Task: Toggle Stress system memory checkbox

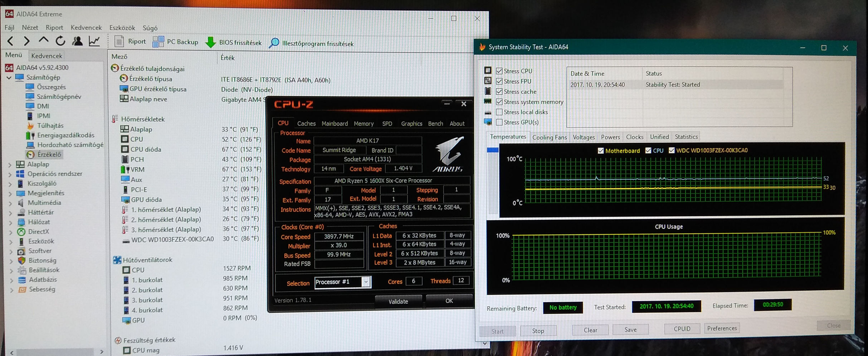Action: point(499,102)
